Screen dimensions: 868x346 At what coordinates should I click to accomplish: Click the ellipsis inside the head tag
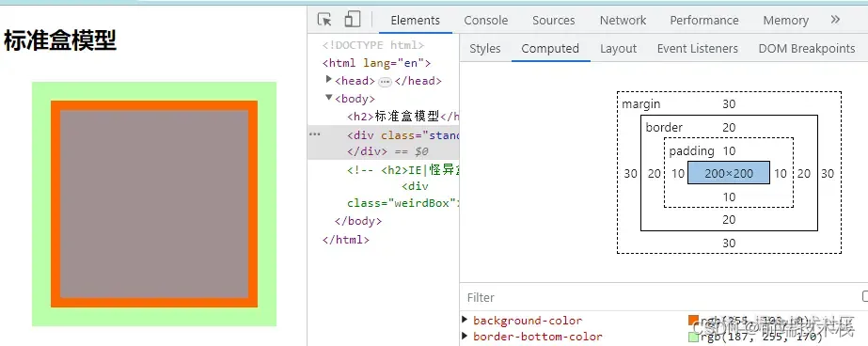(x=385, y=82)
